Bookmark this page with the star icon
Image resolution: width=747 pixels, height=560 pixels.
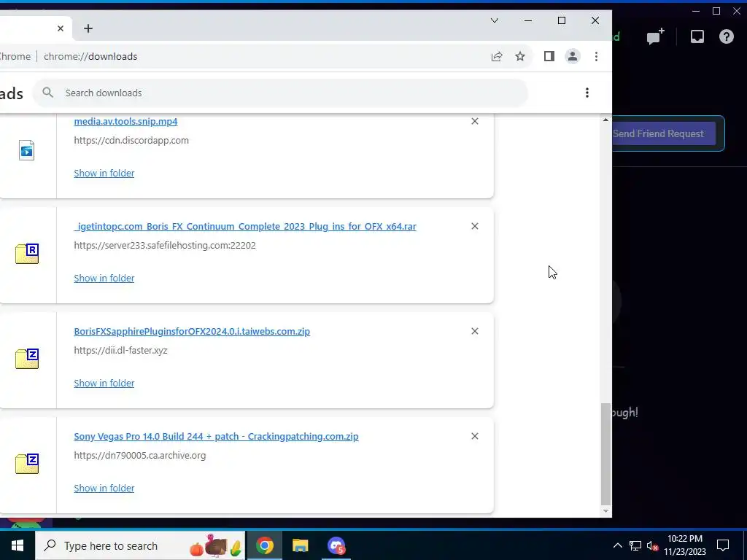[519, 57]
